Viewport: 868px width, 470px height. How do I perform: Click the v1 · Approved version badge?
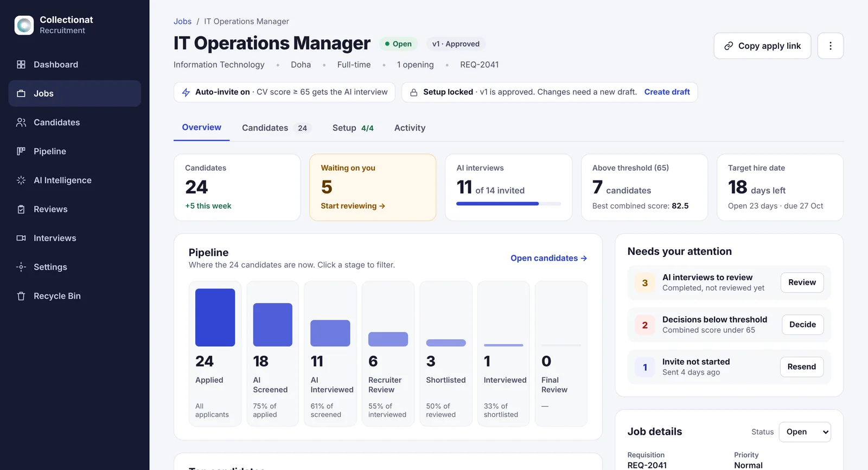(456, 44)
